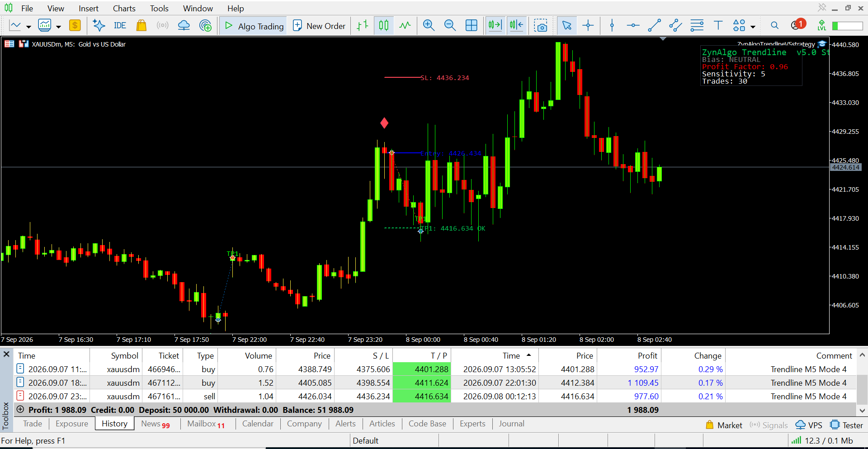868x449 pixels.
Task: Open the MQL5 IDE editor
Action: pos(120,26)
